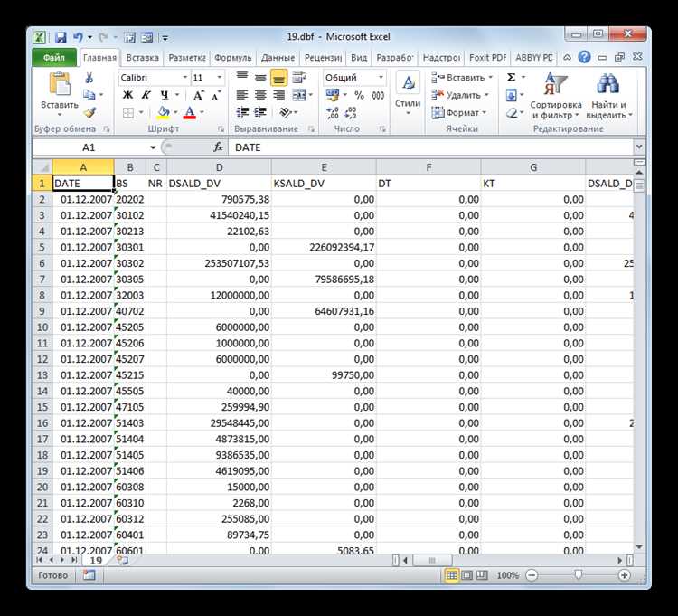Click the thousands separator 000 icon
Viewport: 678px width, 616px height.
pos(378,95)
